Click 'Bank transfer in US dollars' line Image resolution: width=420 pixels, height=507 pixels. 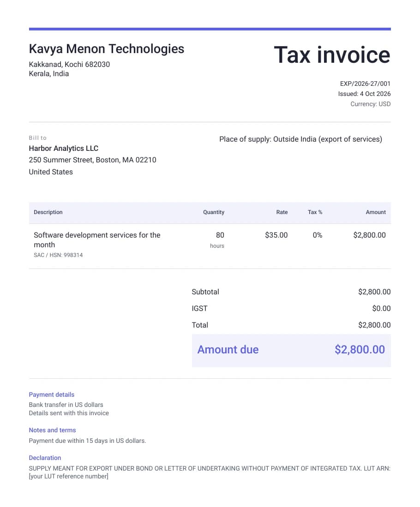point(66,405)
